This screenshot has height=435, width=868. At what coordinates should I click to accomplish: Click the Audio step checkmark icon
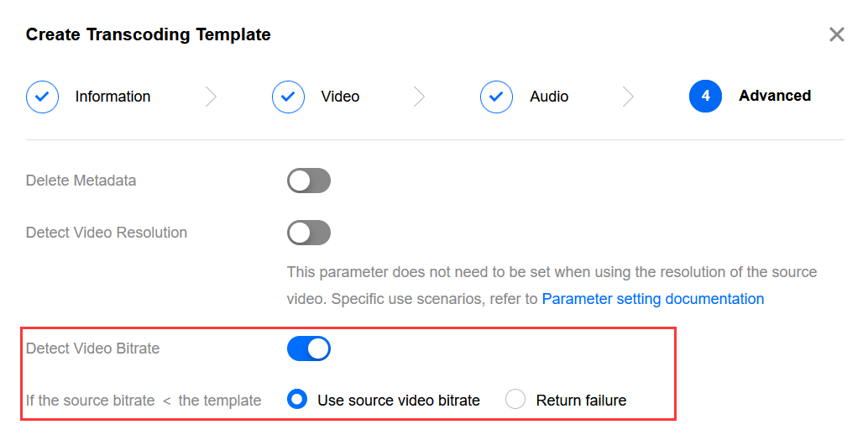[496, 97]
